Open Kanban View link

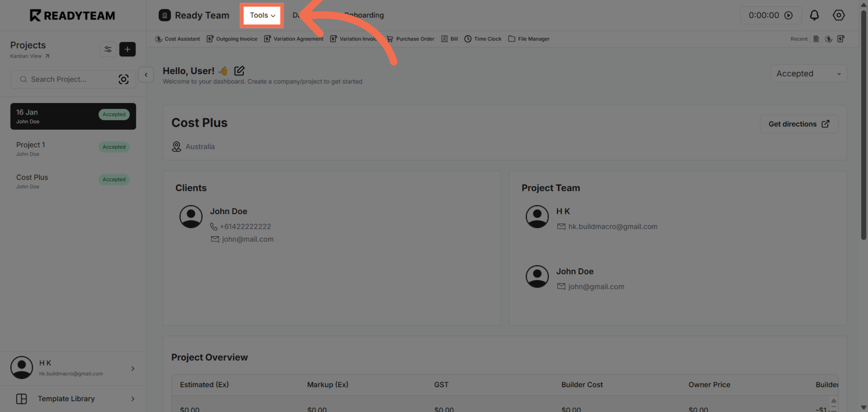tap(26, 56)
